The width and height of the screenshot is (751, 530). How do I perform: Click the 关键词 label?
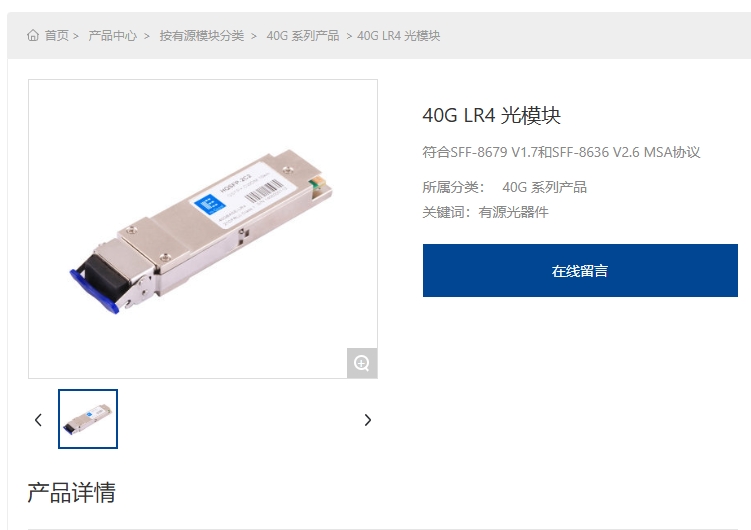[449, 212]
